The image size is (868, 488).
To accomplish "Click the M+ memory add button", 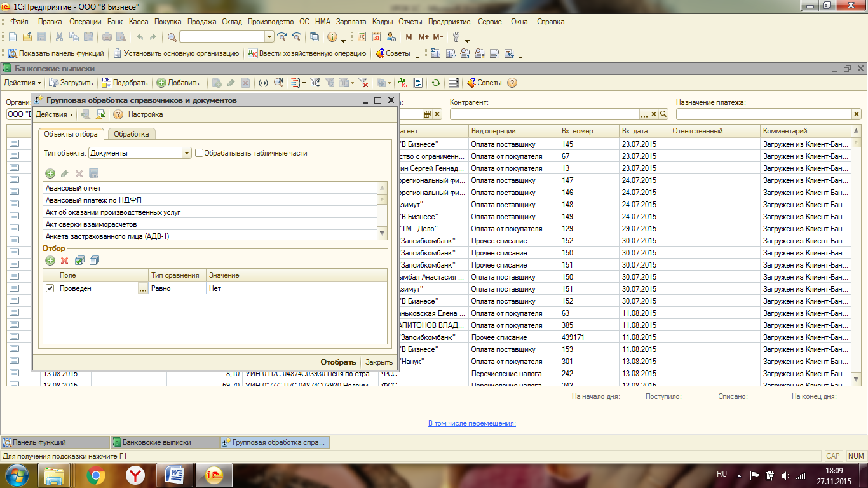I will [423, 37].
